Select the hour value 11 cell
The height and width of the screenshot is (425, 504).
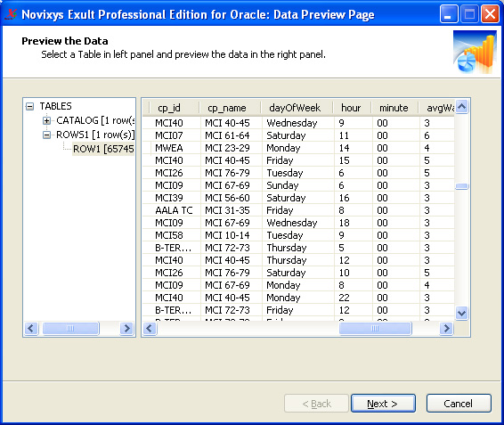tap(354, 135)
